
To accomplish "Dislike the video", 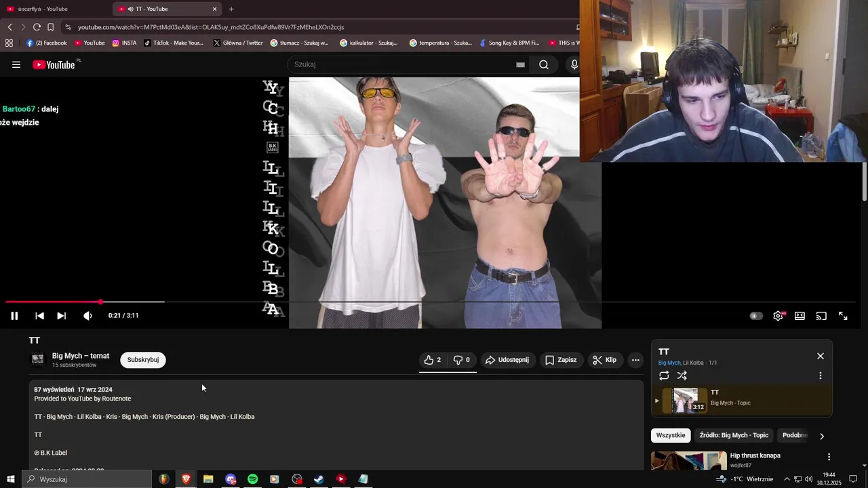I will click(461, 360).
